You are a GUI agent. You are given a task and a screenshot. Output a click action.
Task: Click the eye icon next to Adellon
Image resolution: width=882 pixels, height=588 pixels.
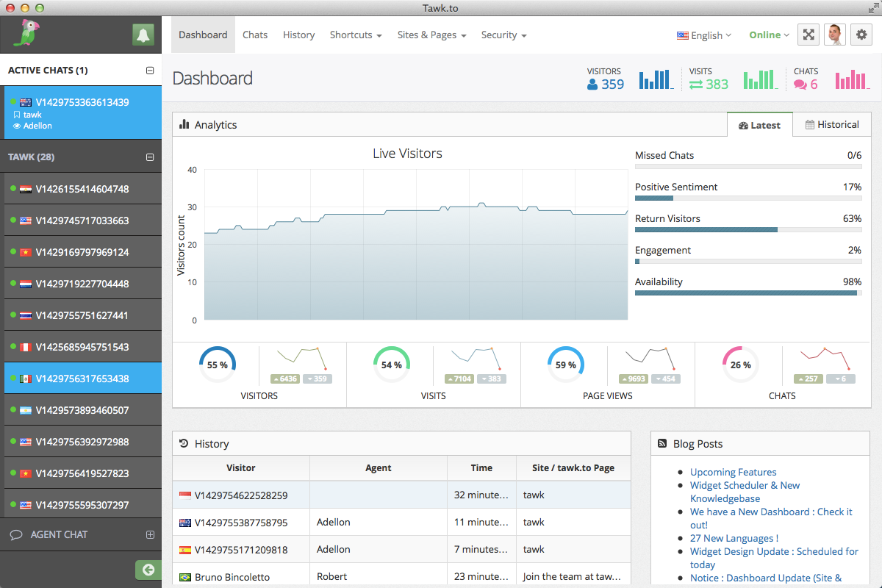click(x=17, y=126)
